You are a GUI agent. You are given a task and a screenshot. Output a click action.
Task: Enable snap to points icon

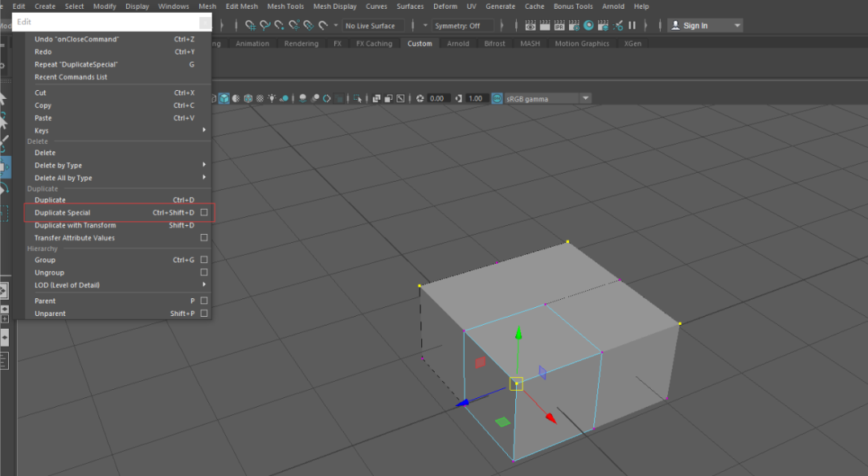(x=279, y=26)
